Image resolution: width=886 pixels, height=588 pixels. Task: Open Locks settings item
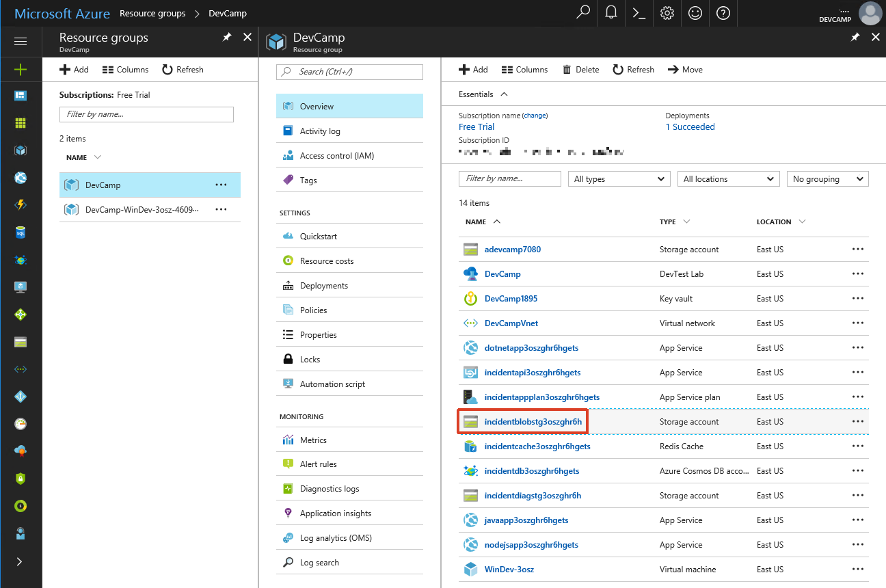click(349, 360)
